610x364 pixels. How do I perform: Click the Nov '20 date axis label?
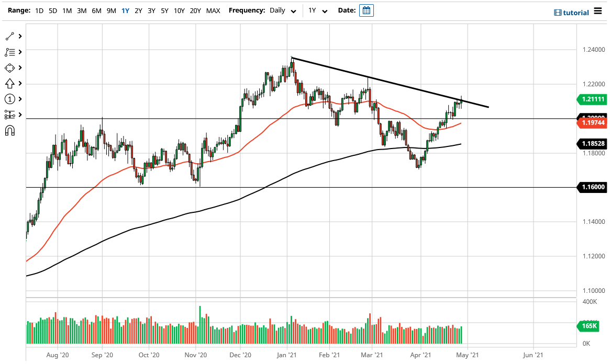click(x=196, y=355)
